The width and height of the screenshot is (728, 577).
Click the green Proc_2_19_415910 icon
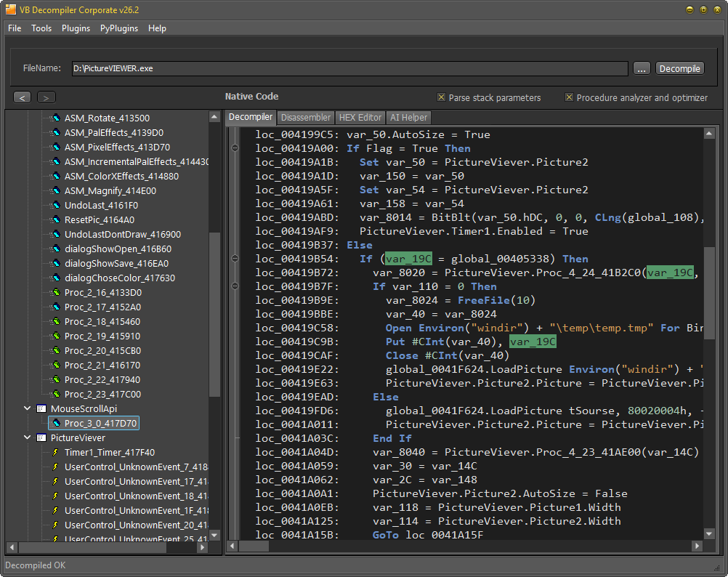[56, 336]
